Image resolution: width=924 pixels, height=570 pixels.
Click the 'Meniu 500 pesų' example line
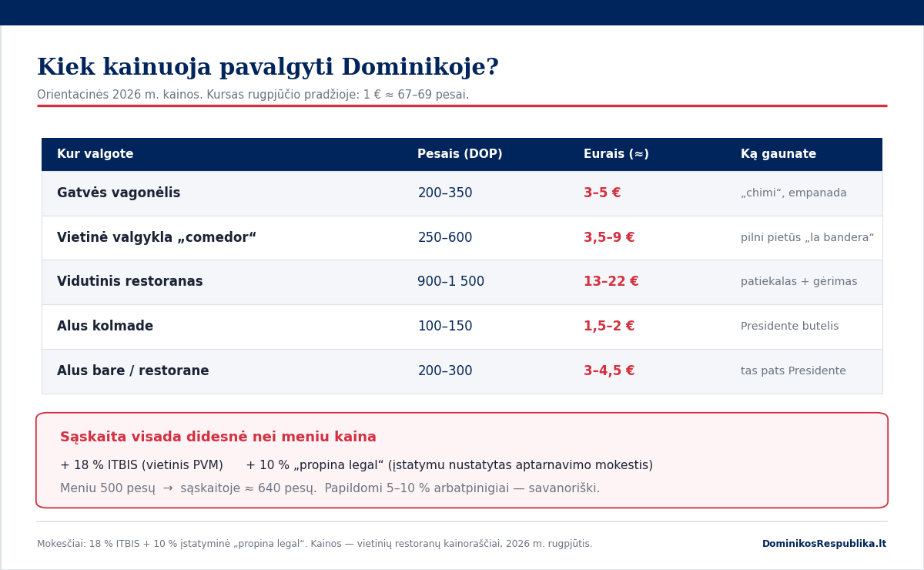point(330,488)
